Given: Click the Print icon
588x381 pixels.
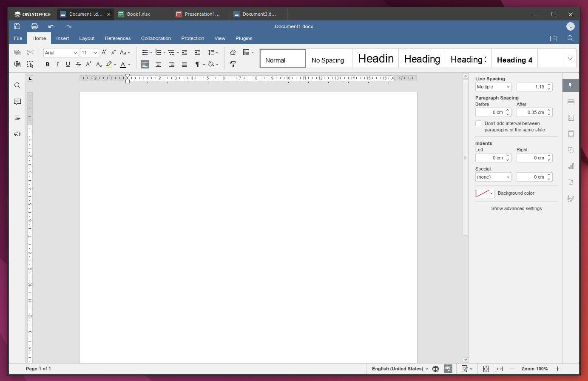Looking at the screenshot, I should point(34,26).
